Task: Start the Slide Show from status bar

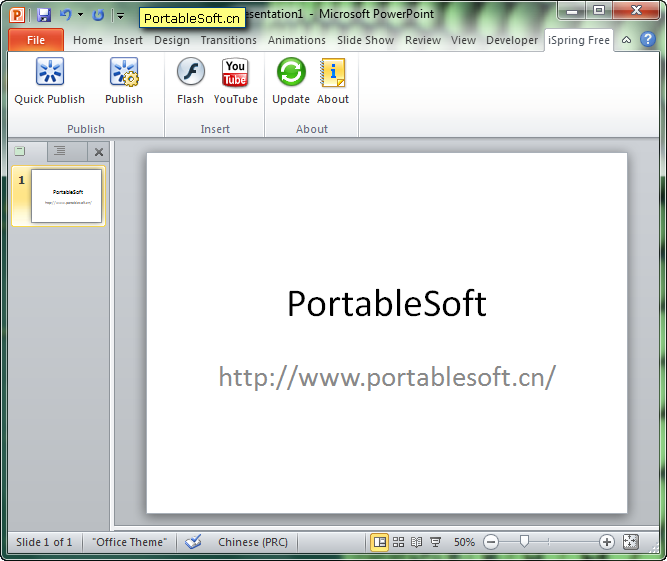Action: pos(435,542)
